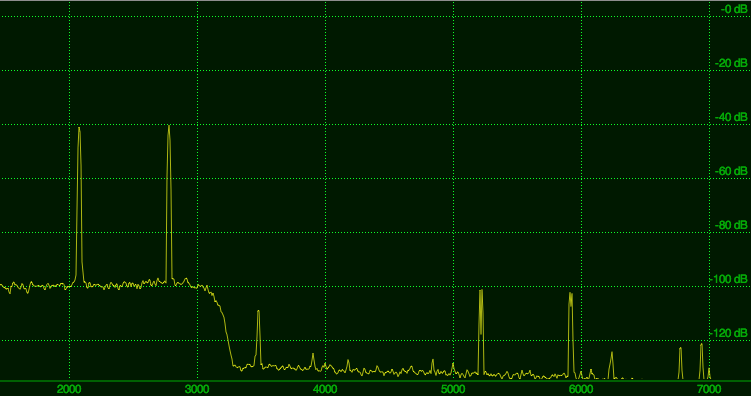Click the -0 dB scale label

point(733,9)
